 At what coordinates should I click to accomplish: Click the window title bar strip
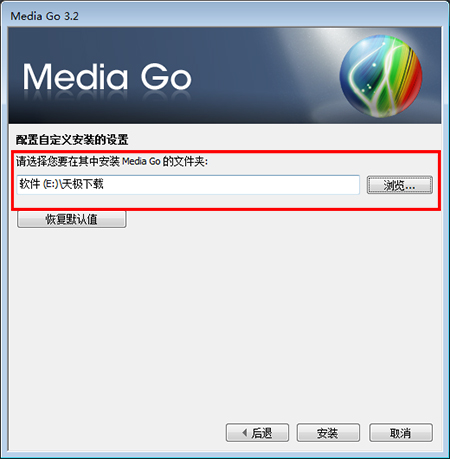pos(225,15)
